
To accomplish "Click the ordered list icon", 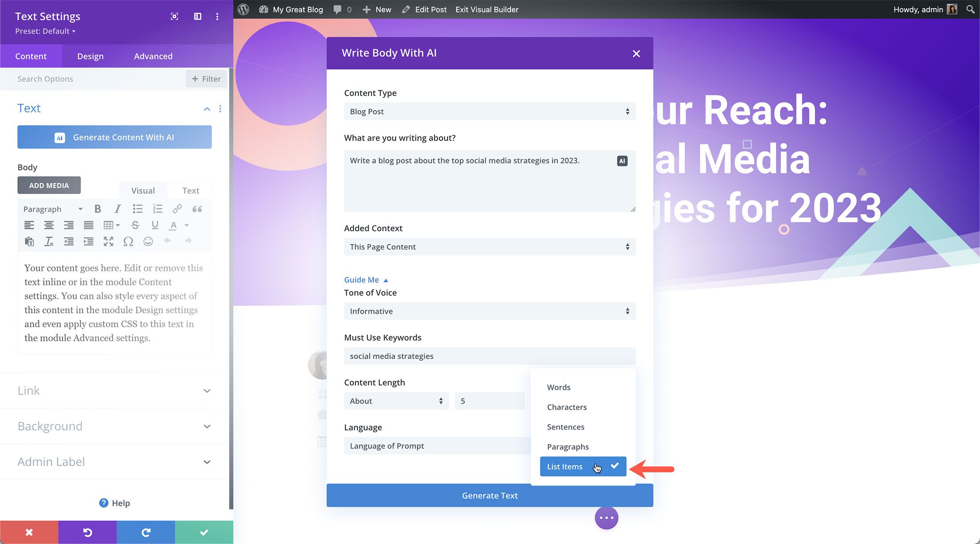I will [x=157, y=209].
